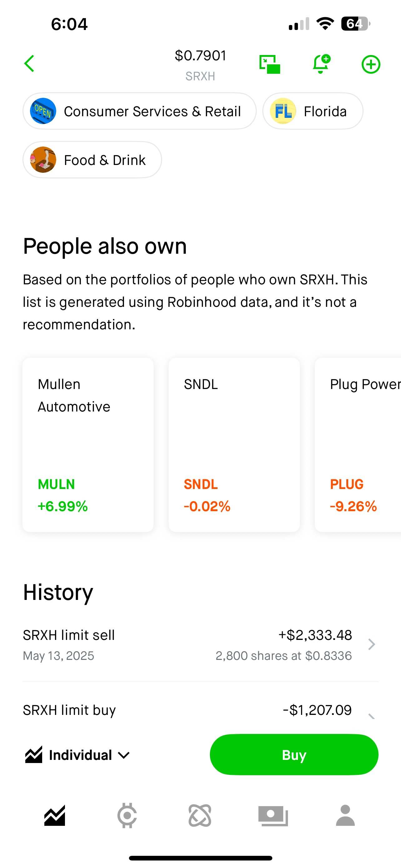Tap the price alert bell icon

coord(321,64)
